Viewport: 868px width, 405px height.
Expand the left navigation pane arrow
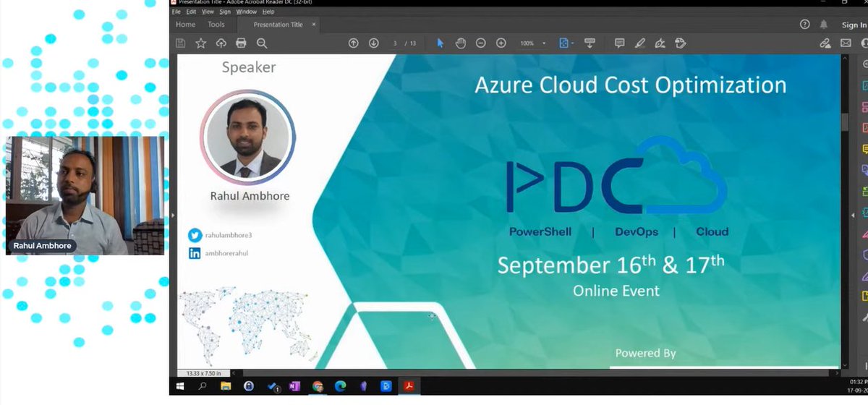tap(172, 216)
